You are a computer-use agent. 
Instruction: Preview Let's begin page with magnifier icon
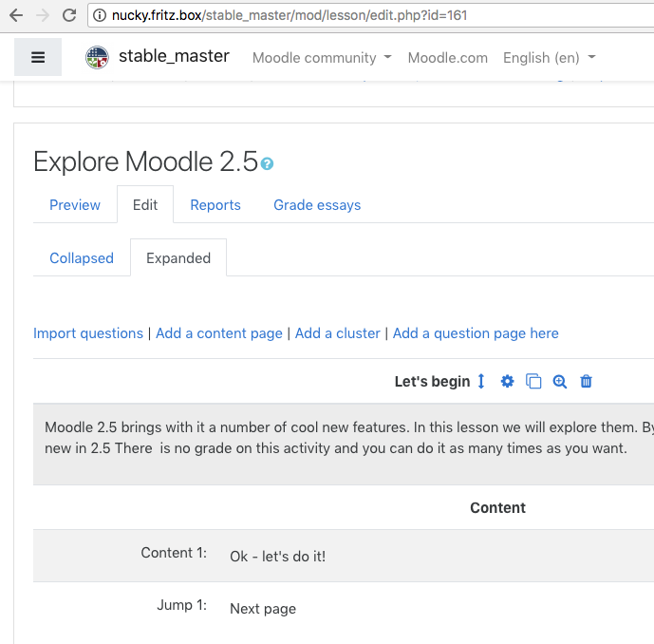coord(560,382)
